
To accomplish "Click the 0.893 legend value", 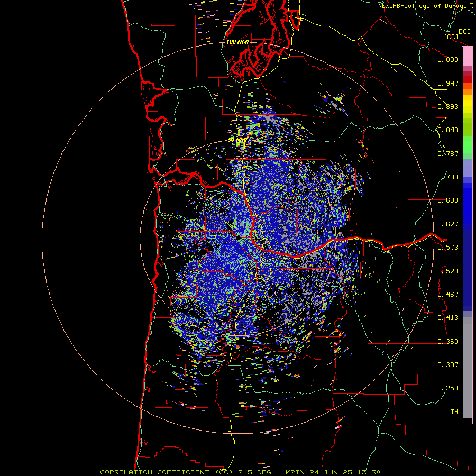I will 448,106.
